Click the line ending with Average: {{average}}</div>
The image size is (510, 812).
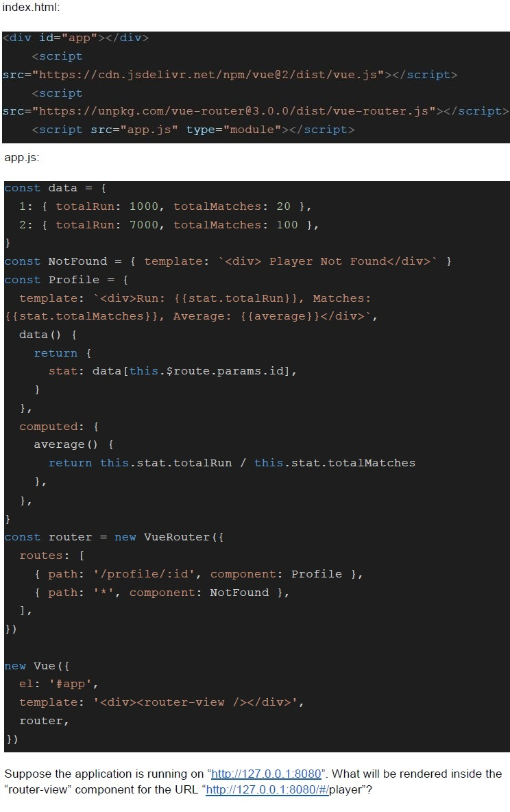pyautogui.click(x=191, y=316)
